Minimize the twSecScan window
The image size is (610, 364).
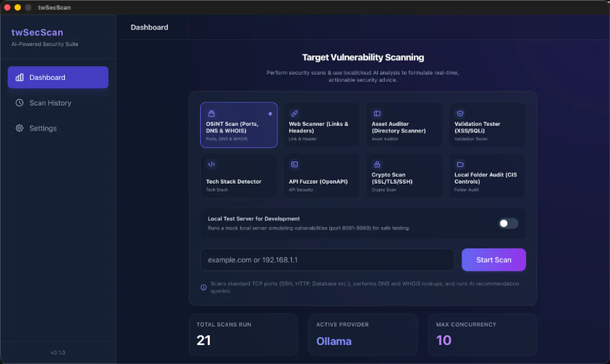[x=18, y=7]
